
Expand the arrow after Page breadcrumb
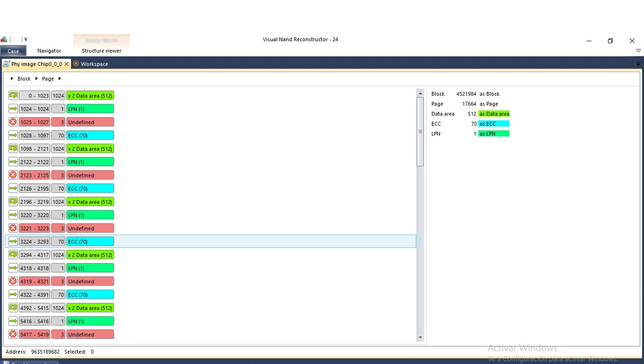(60, 79)
